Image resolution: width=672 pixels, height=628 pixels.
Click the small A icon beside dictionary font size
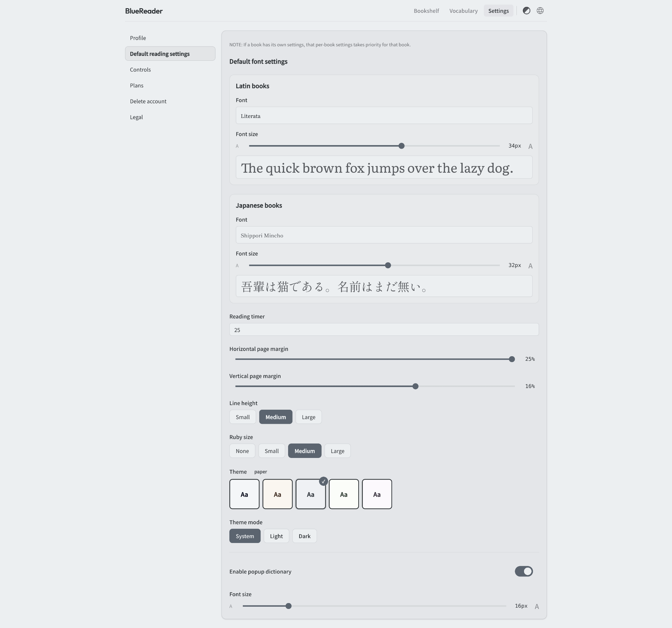pos(231,606)
